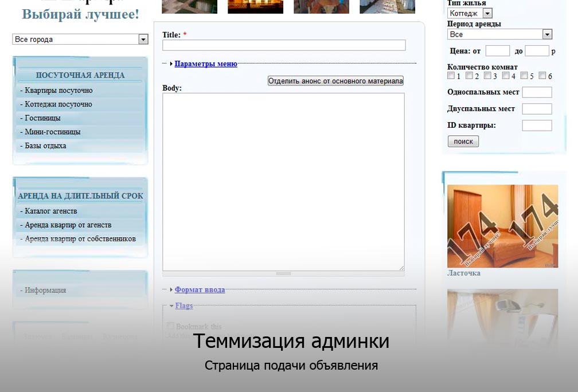Open the 'Коттедж' housing type dropdown
Viewport: 578px width, 392px height.
coord(470,13)
